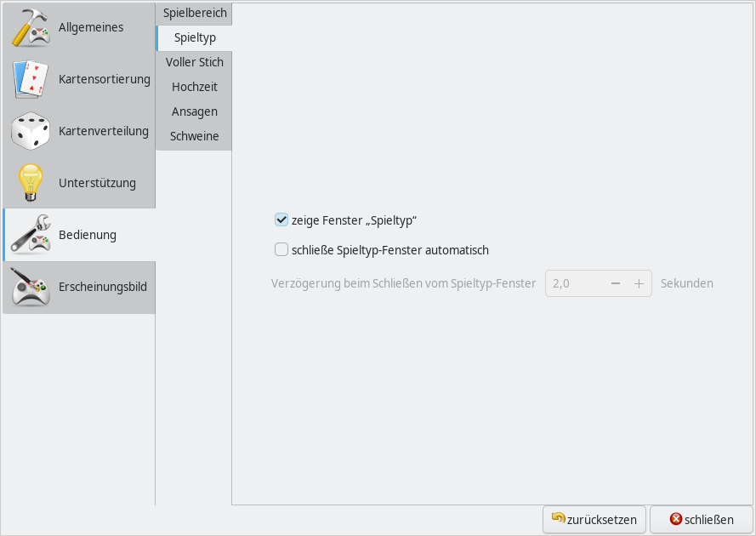This screenshot has width=756, height=536.
Task: Switch to the Spielbereich tab
Action: point(195,14)
